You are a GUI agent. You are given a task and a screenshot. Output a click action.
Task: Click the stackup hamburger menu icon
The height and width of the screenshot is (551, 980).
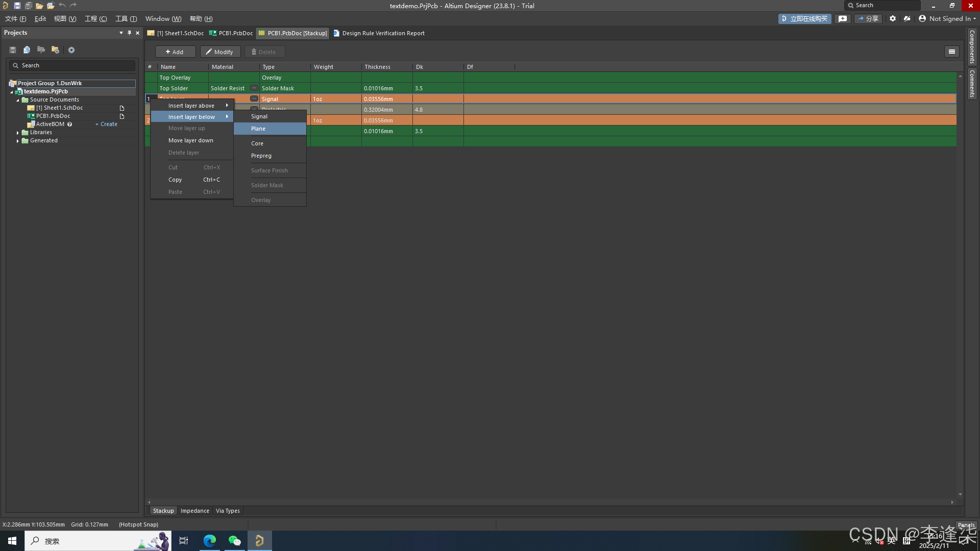[951, 52]
